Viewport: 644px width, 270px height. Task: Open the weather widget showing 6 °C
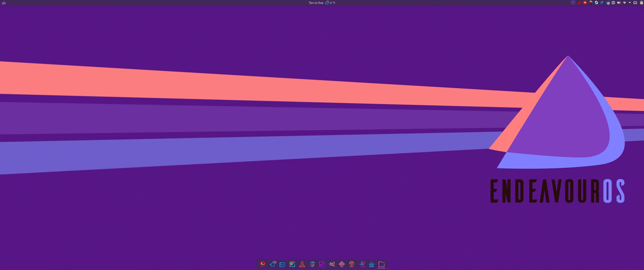coord(330,3)
